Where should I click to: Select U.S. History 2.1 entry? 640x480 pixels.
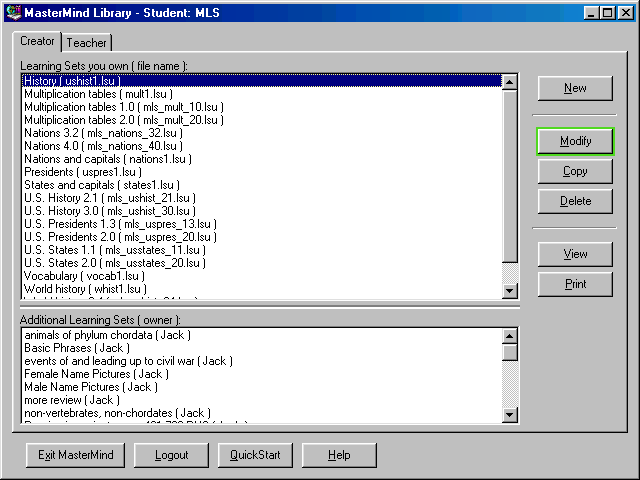[x=262, y=198]
